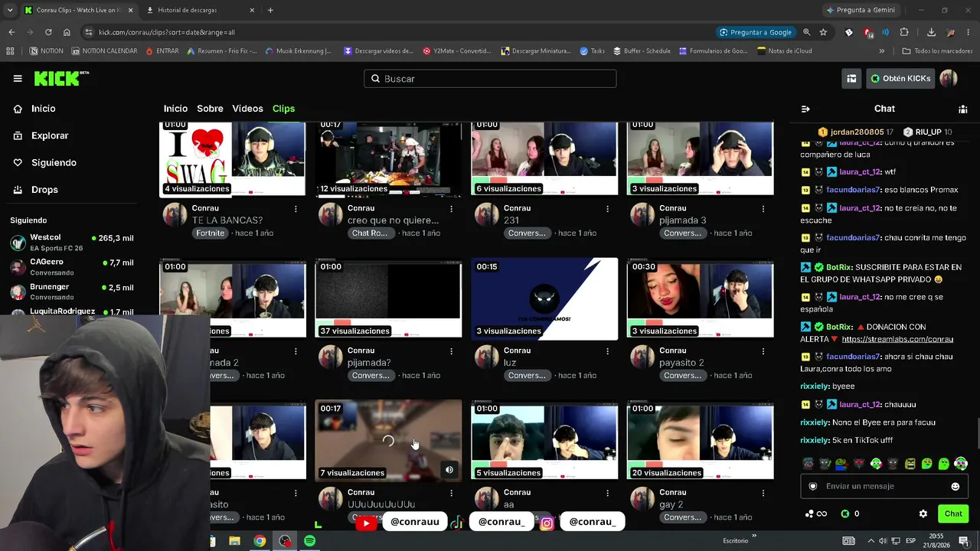Click the green Chat send button
980x551 pixels.
(x=953, y=514)
